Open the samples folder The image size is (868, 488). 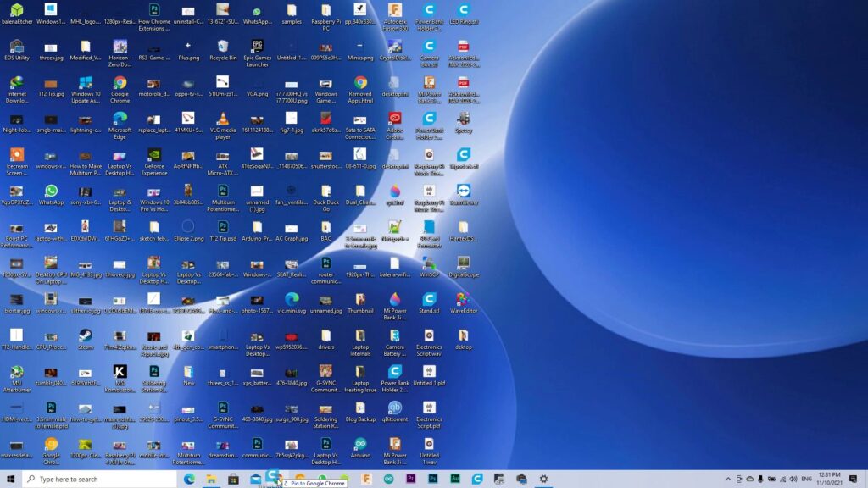[x=292, y=14]
